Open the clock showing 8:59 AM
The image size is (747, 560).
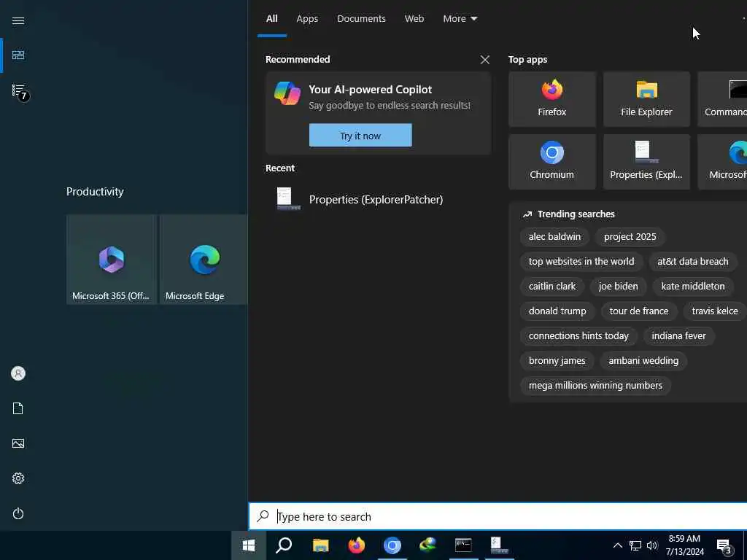point(684,545)
